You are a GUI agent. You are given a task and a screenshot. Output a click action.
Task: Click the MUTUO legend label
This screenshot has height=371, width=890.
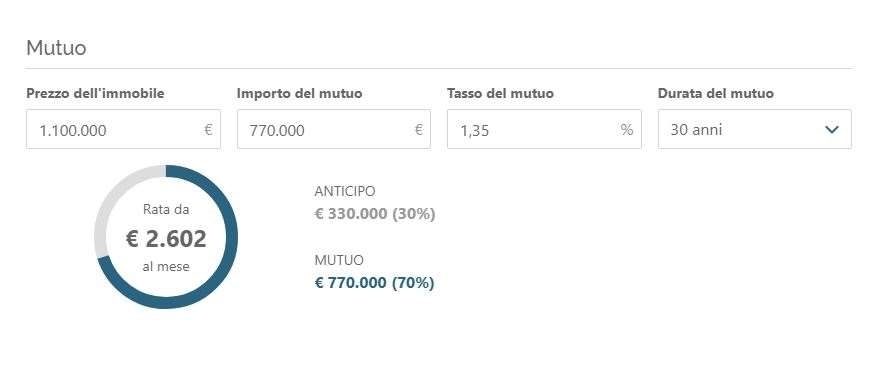[339, 260]
